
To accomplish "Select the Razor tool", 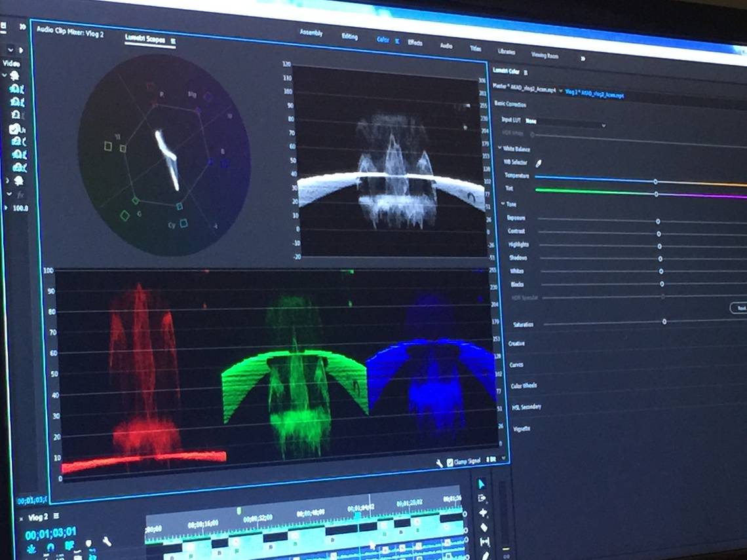I will pyautogui.click(x=484, y=527).
